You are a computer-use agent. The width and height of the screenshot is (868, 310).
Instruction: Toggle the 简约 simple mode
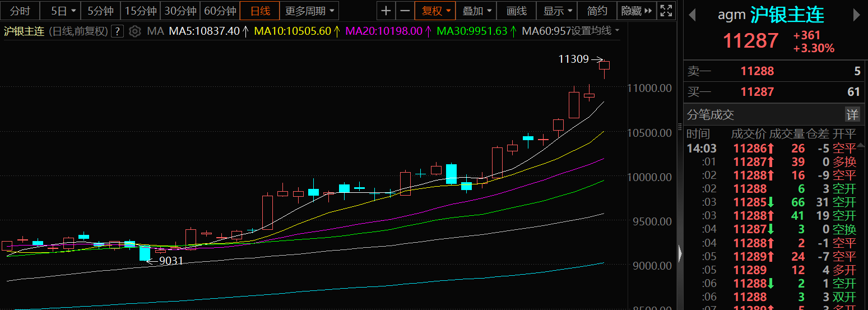pyautogui.click(x=597, y=11)
